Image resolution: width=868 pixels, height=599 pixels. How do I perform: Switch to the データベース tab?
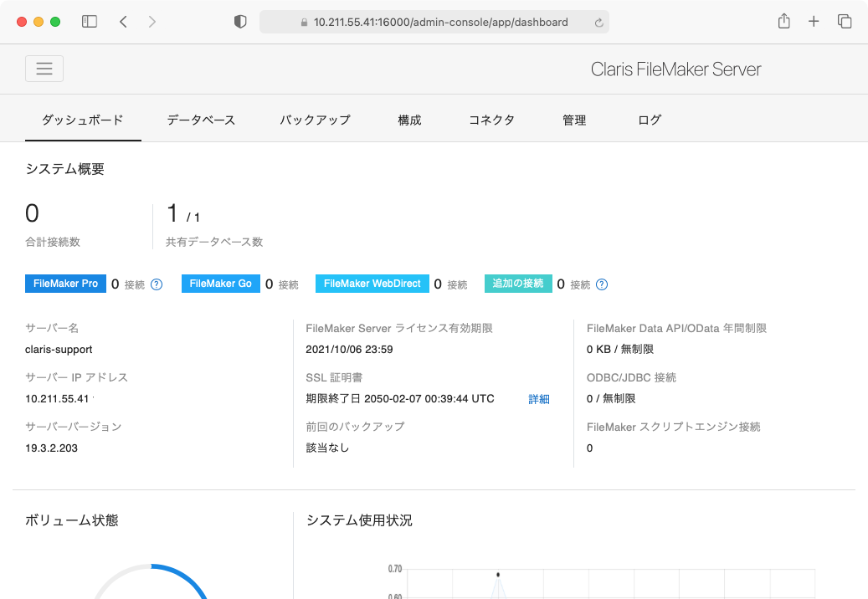pos(201,120)
